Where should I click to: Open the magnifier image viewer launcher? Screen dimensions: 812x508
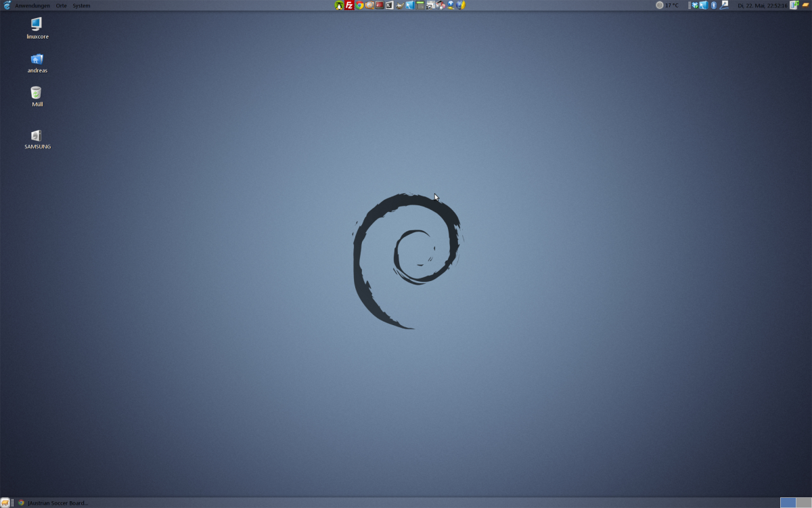[x=369, y=5]
